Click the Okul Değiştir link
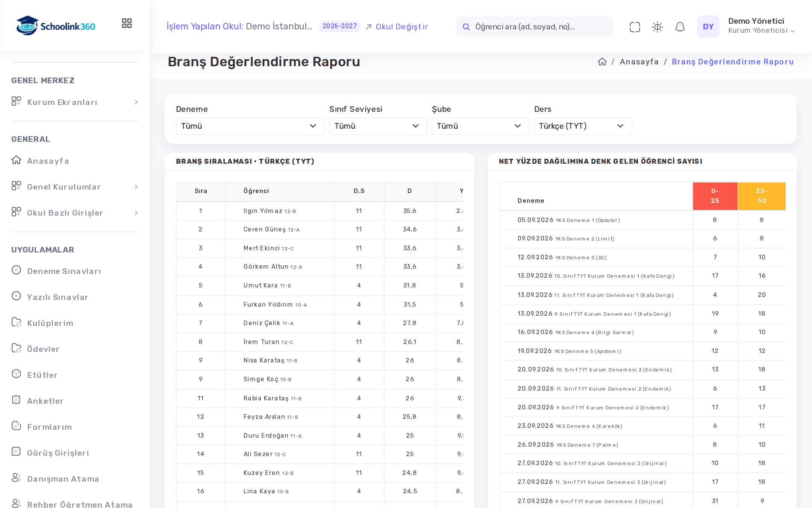The width and height of the screenshot is (812, 508). click(x=397, y=27)
